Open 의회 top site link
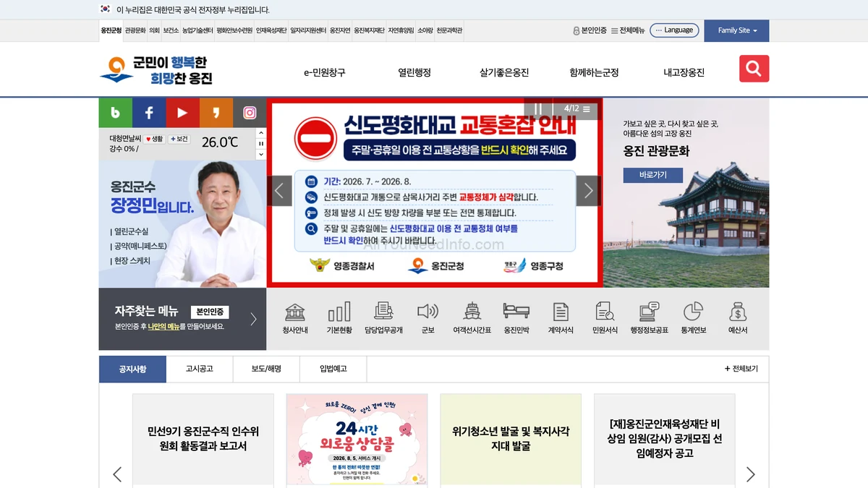 pyautogui.click(x=154, y=30)
